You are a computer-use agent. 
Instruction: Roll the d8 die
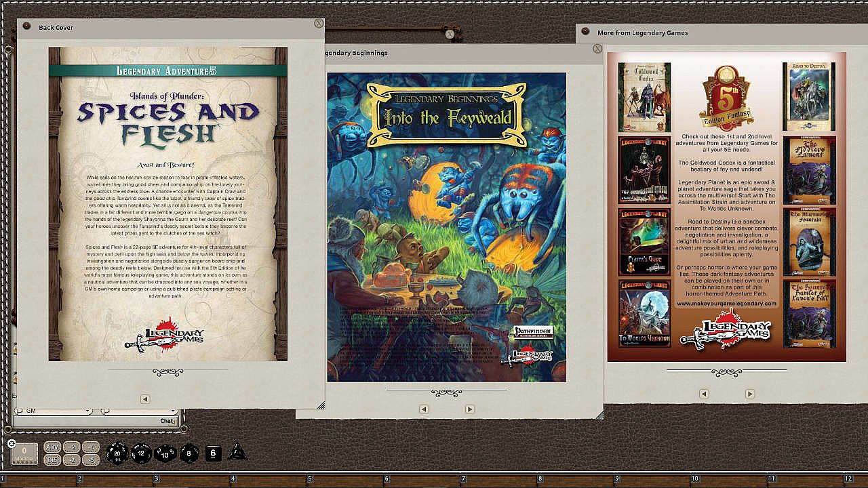[189, 453]
